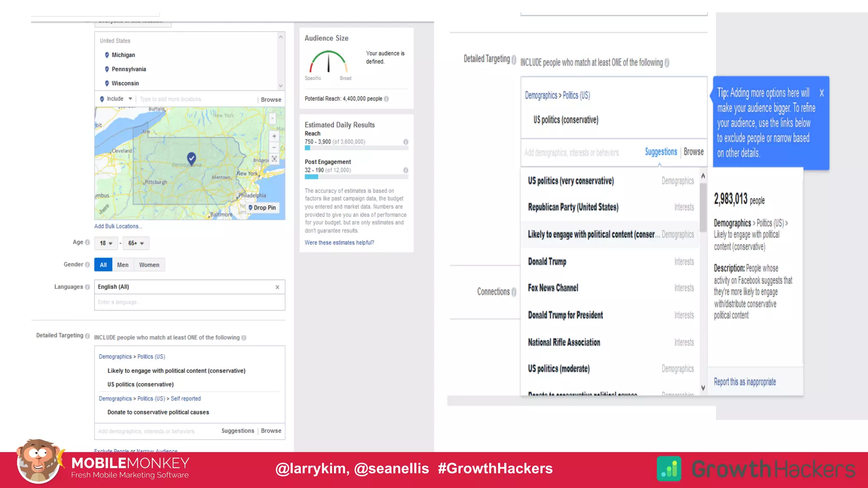The height and width of the screenshot is (488, 868).
Task: Click Suggestions in the left targeting box
Action: click(x=238, y=431)
